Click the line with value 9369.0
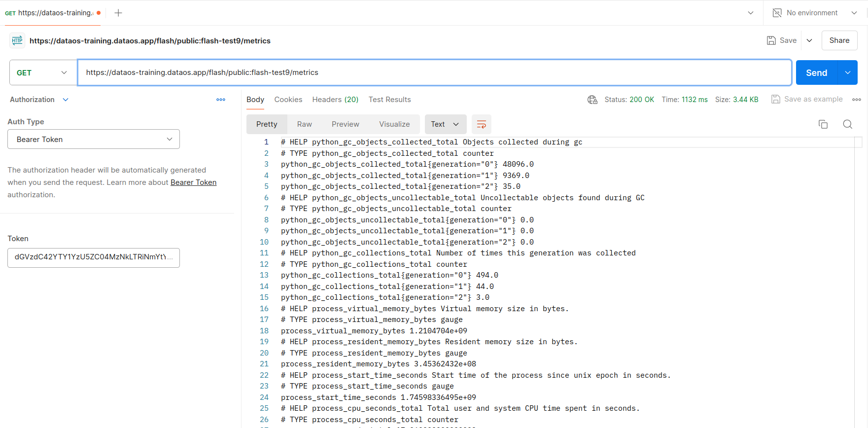 click(405, 176)
